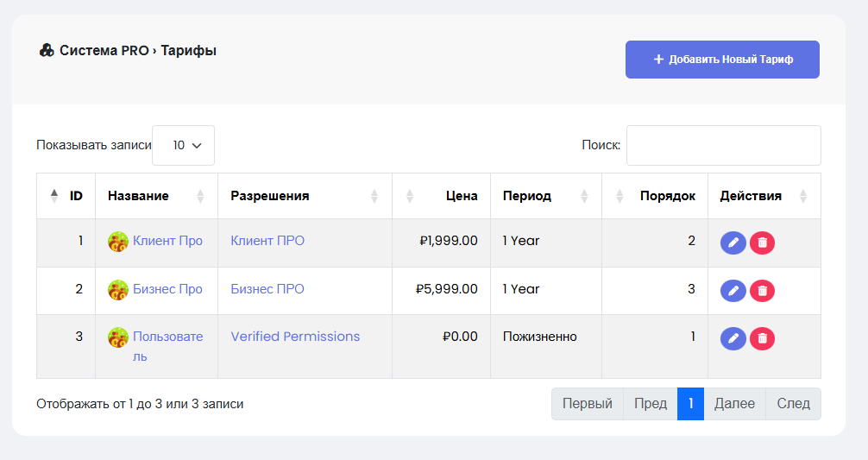
Task: Delete the Бизнес Про tariff with trash icon
Action: click(762, 291)
